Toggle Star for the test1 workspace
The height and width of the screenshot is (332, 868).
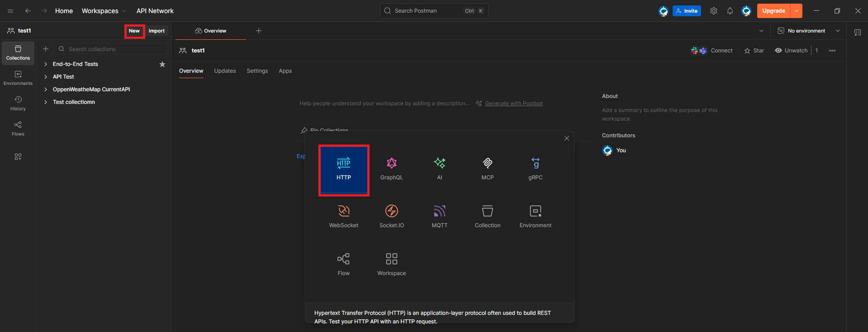tap(754, 51)
